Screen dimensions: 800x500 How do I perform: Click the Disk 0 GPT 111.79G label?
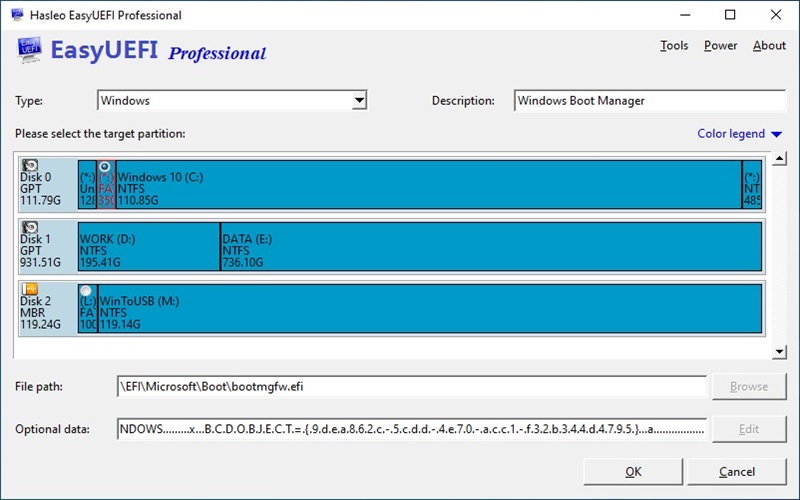point(40,189)
